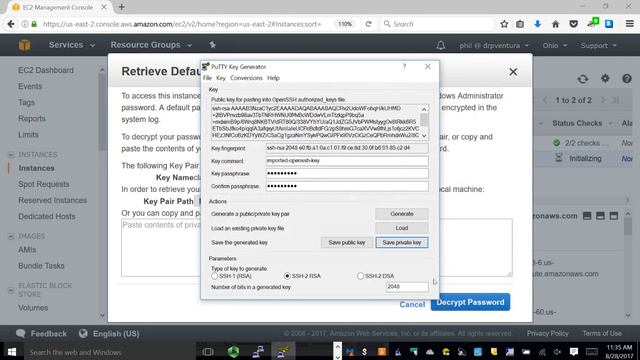Click the Load button for existing key

(402, 228)
